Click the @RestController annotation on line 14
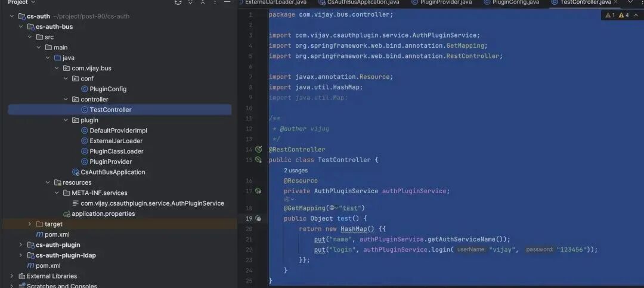The image size is (644, 288). coord(297,150)
